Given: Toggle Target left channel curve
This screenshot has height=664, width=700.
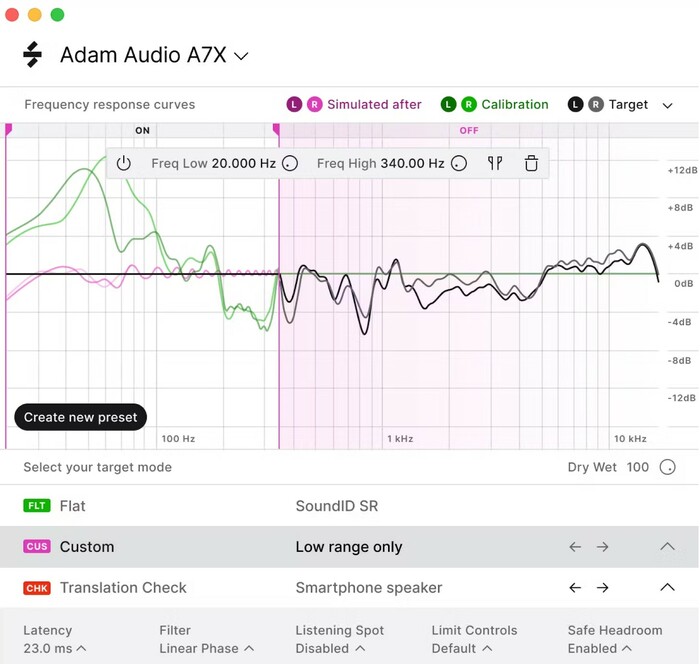Looking at the screenshot, I should (575, 104).
